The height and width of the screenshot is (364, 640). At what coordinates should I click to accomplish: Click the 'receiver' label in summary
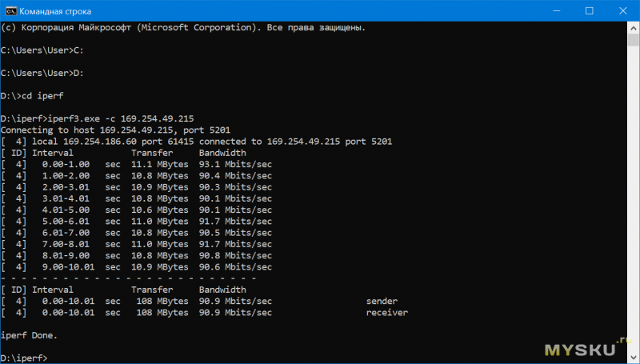pos(386,312)
